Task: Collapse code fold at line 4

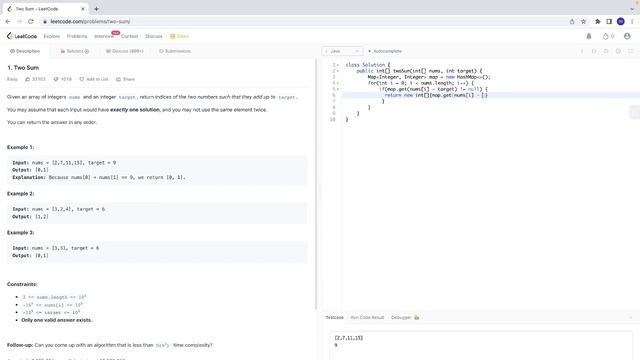Action: tap(338, 83)
